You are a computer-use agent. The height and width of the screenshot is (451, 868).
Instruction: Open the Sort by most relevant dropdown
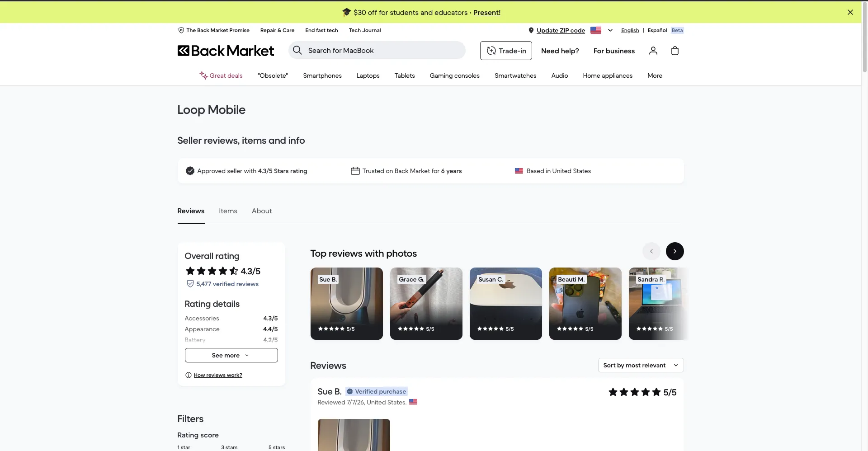[x=641, y=365]
